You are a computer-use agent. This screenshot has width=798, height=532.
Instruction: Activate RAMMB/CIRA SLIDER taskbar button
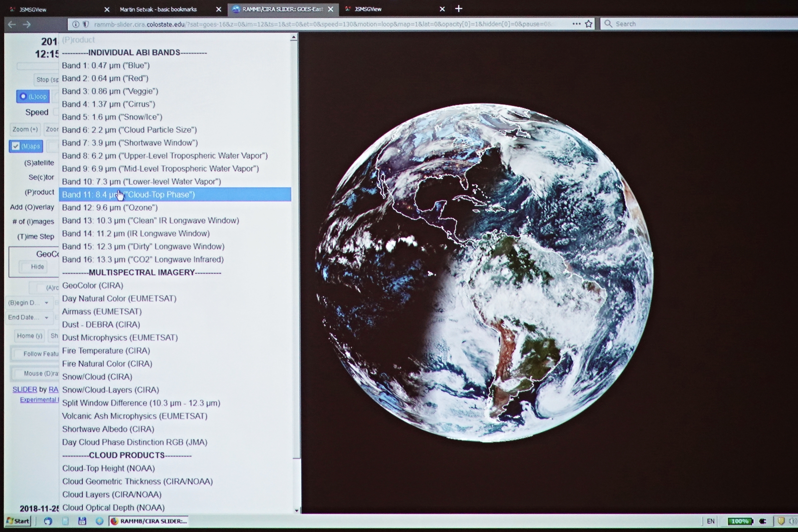[x=149, y=521]
